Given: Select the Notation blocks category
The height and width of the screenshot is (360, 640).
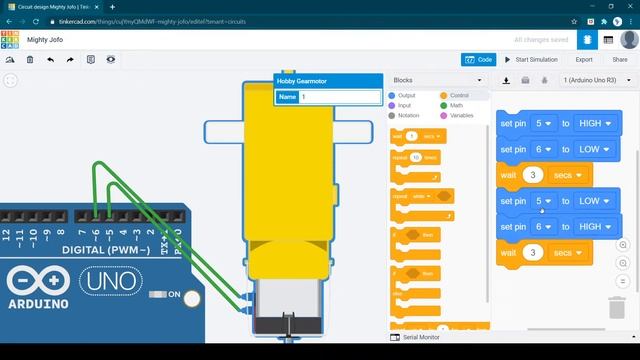Looking at the screenshot, I should (x=404, y=116).
